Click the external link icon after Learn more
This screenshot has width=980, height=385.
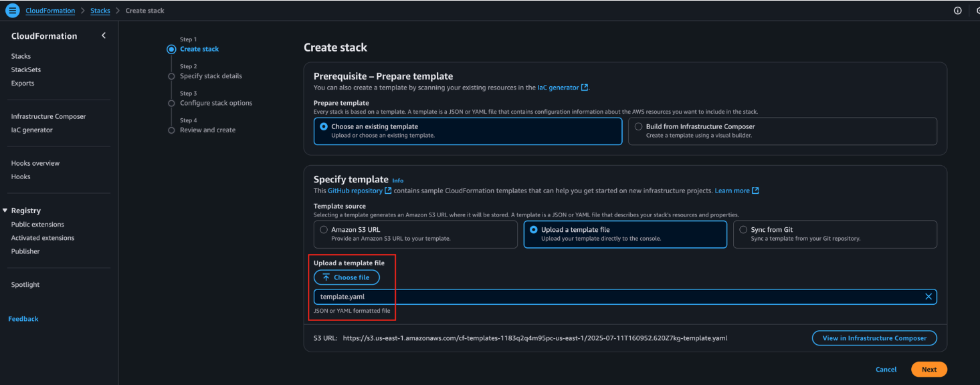755,190
